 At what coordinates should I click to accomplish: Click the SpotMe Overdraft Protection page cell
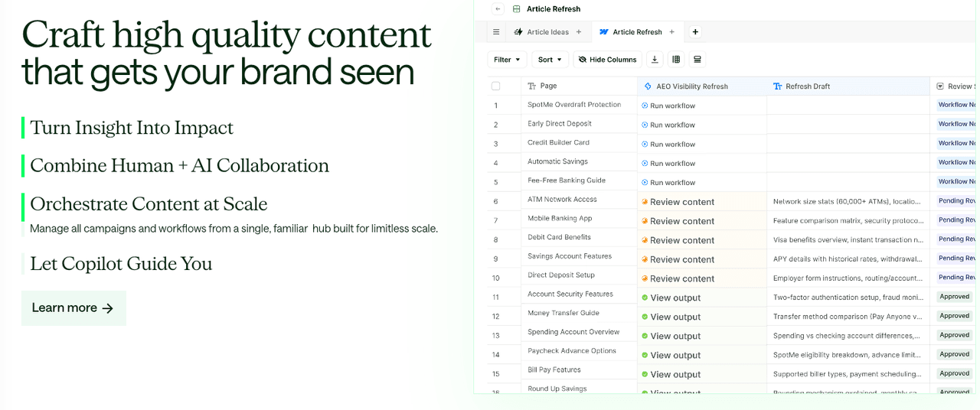[x=580, y=105]
